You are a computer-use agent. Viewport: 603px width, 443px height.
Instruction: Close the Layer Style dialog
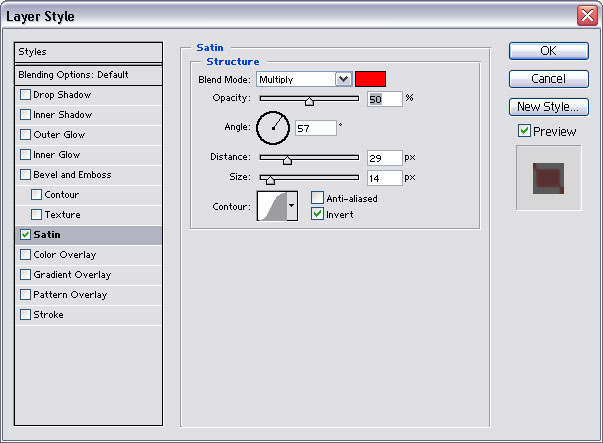[587, 16]
